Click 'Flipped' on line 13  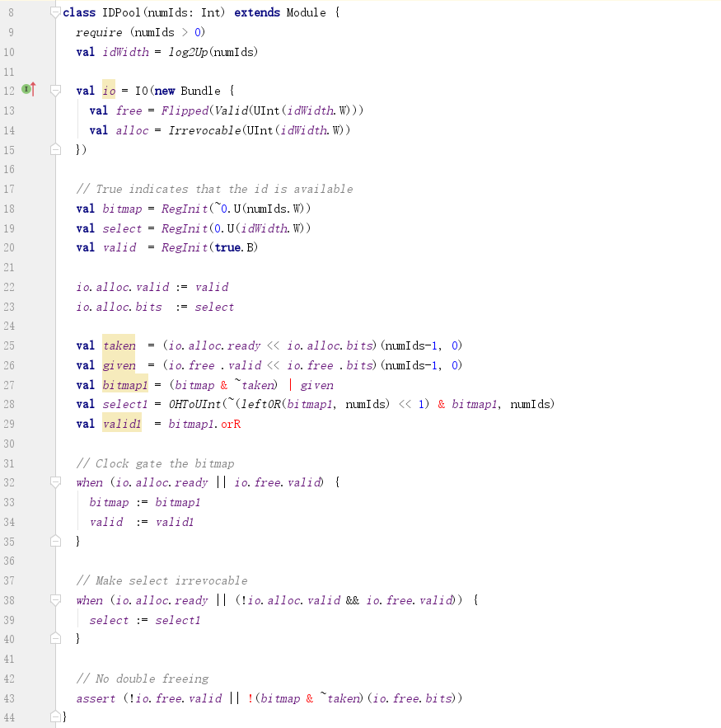point(185,110)
